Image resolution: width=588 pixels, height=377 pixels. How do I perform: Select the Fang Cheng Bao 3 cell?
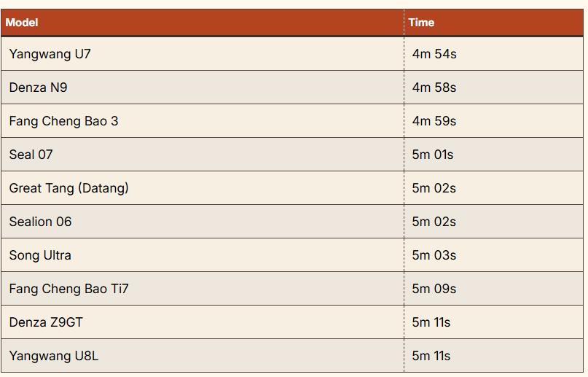click(x=63, y=121)
